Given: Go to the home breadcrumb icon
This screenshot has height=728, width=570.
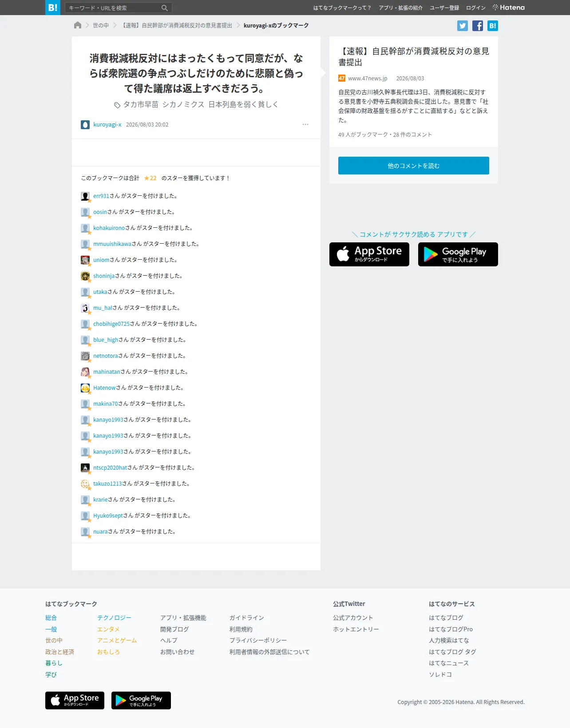Looking at the screenshot, I should [x=78, y=25].
